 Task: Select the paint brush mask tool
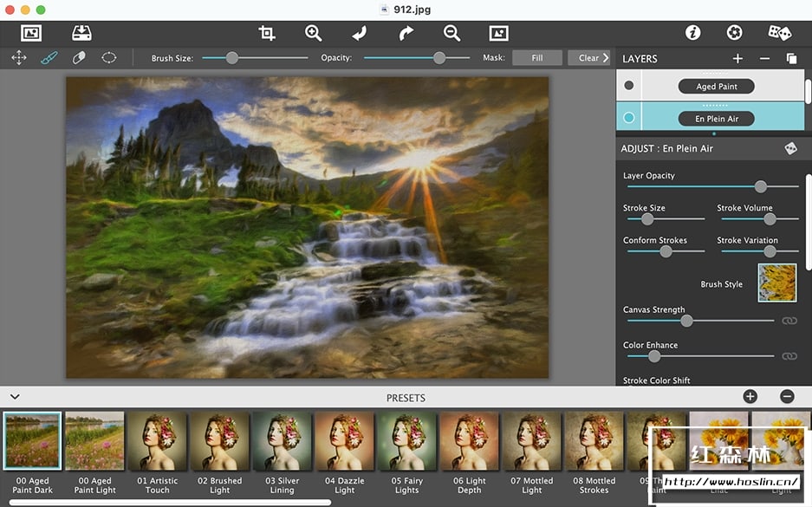(x=49, y=58)
